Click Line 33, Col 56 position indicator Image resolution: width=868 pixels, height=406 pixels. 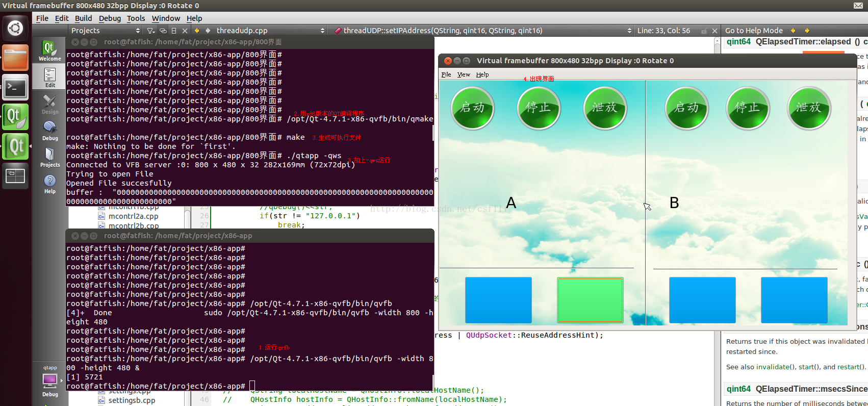click(x=663, y=31)
